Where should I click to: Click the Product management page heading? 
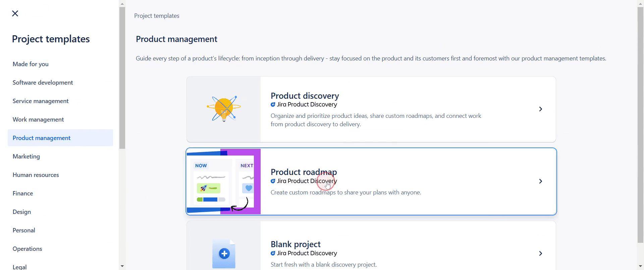click(176, 39)
